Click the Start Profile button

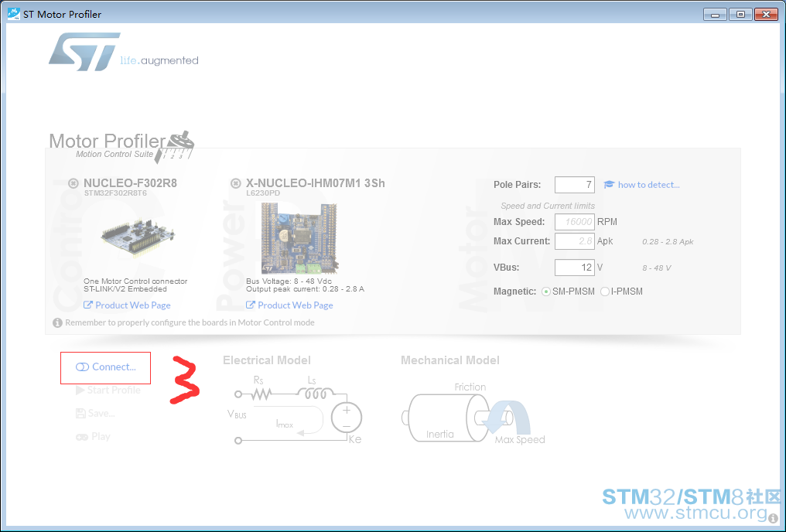(x=108, y=390)
